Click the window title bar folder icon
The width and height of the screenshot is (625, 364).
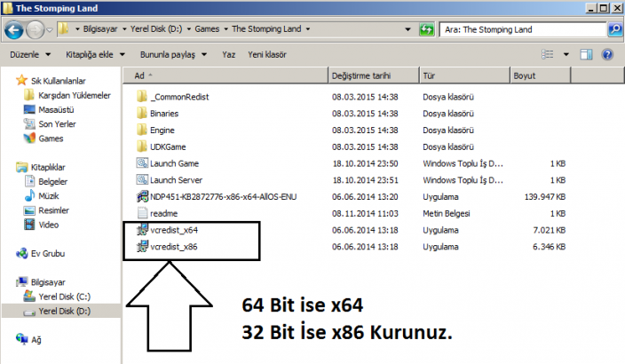tap(7, 8)
